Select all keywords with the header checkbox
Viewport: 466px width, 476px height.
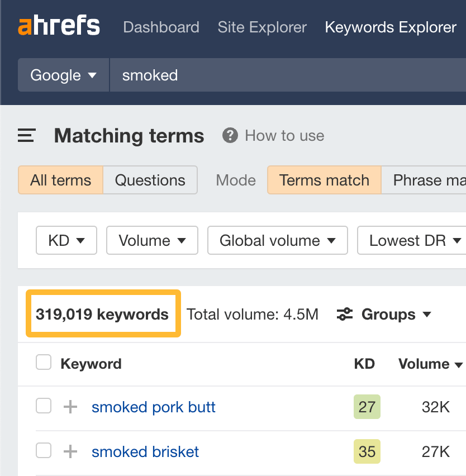pos(43,361)
